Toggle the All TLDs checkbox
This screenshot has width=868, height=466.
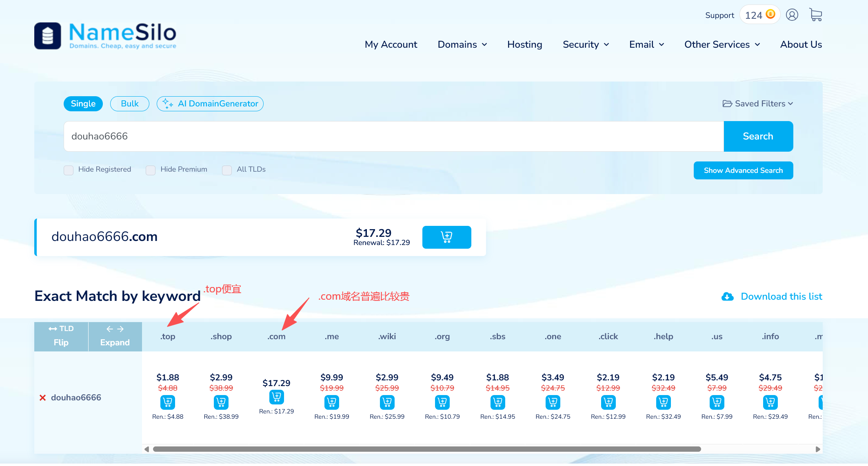coord(227,170)
